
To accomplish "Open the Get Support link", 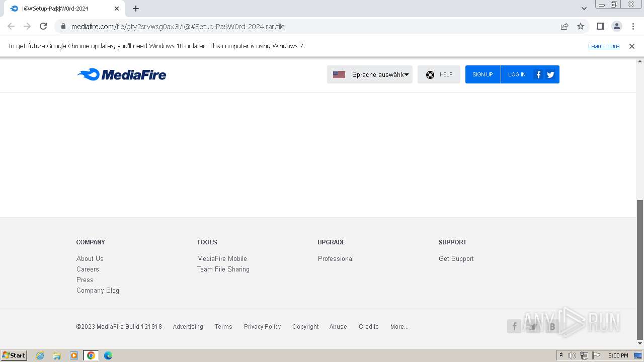I will (x=456, y=258).
